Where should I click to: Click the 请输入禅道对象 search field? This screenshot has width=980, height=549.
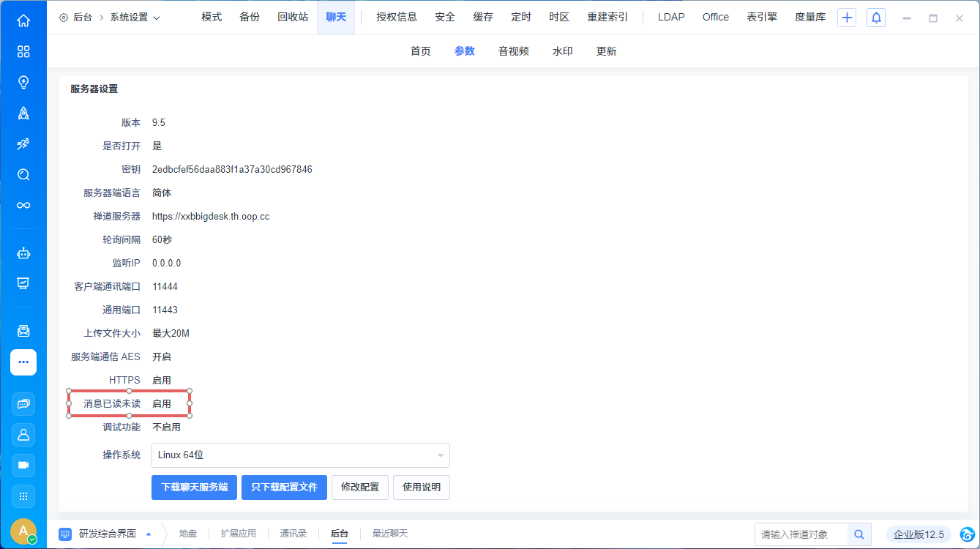point(801,534)
